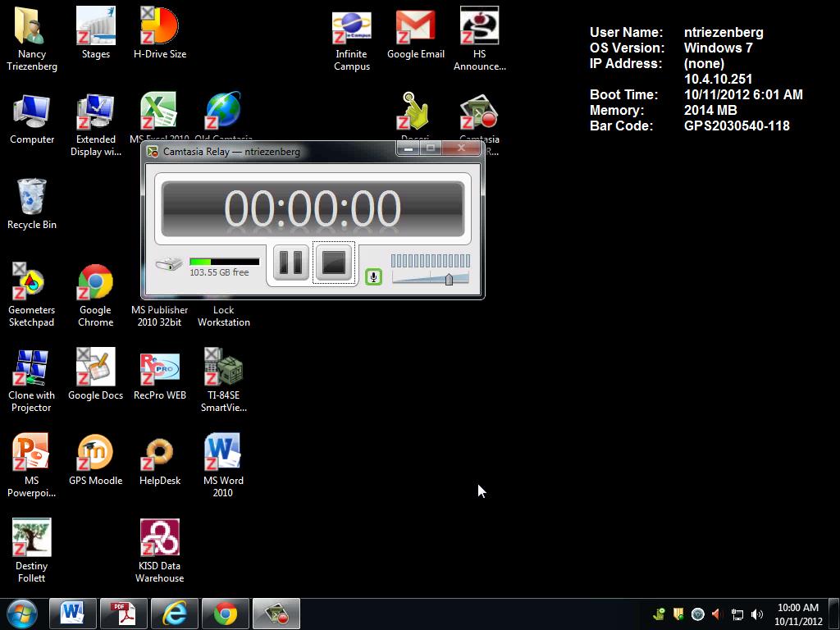The width and height of the screenshot is (840, 630).
Task: Minimize the Camtasia Relay window
Action: point(409,148)
